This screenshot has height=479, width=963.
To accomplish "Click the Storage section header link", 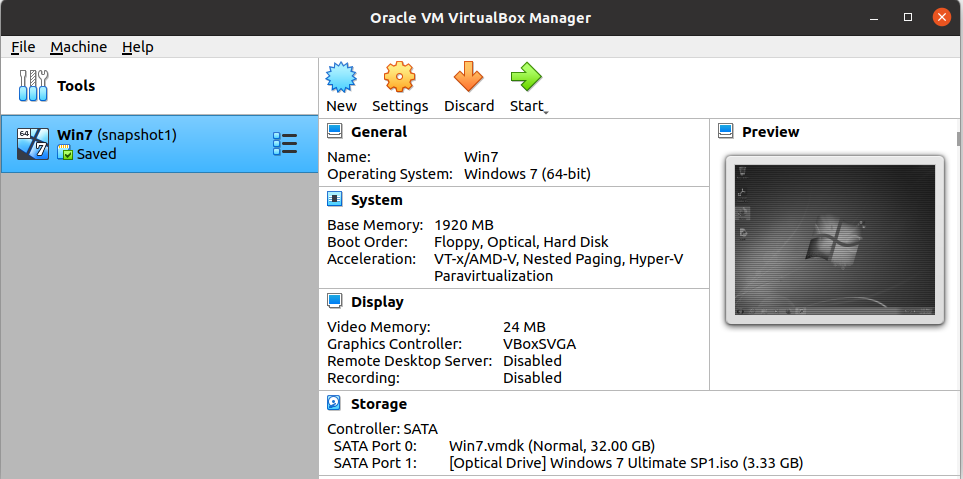I will [x=379, y=404].
